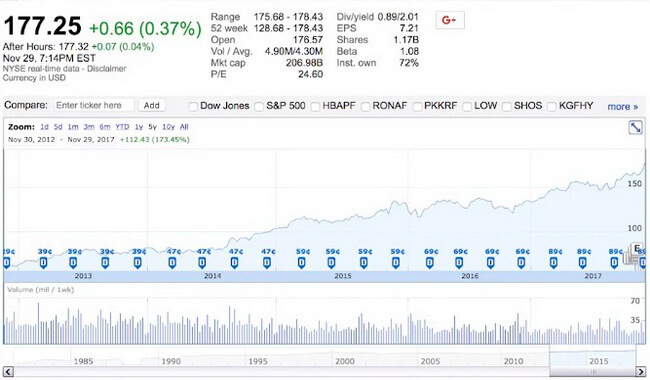Click the left arrow of the timeline scrollbar

click(x=8, y=371)
